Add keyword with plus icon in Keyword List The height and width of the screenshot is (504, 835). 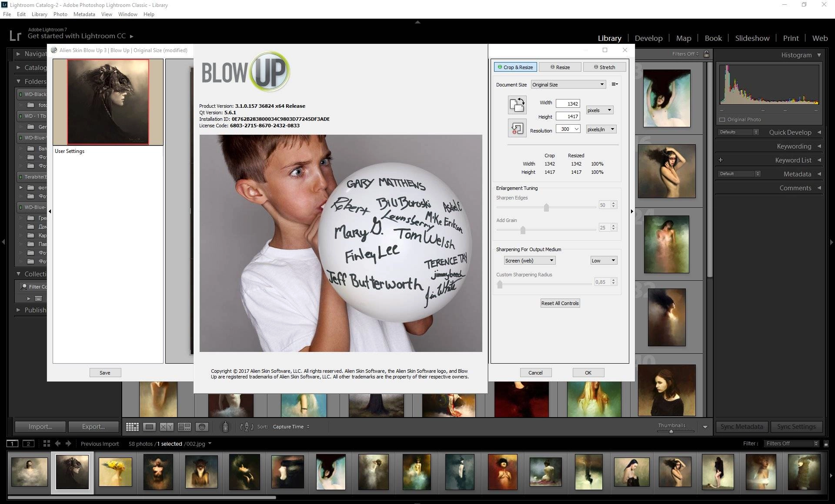pos(721,160)
